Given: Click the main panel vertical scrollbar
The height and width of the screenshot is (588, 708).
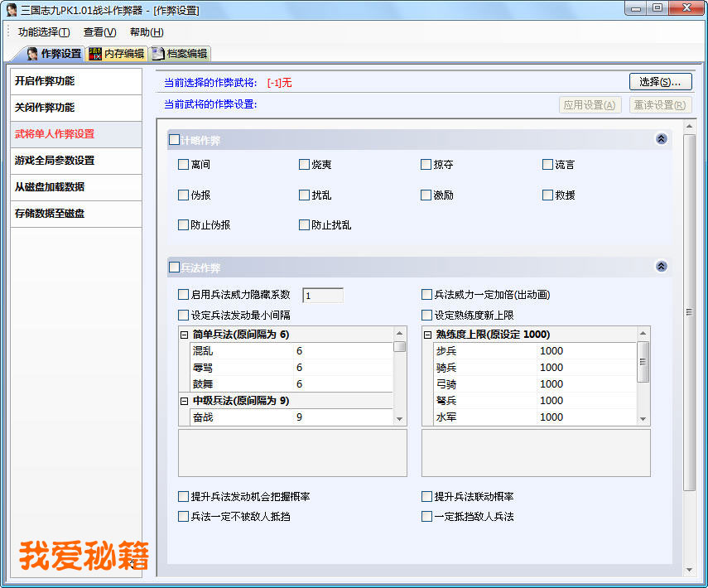Looking at the screenshot, I should point(689,311).
